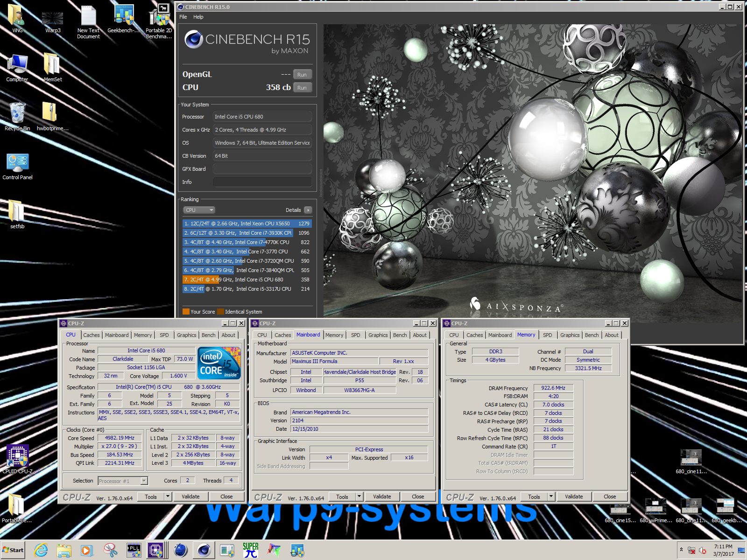747x560 pixels.
Task: Launch the Geekbench desktop shortcut
Action: click(124, 19)
